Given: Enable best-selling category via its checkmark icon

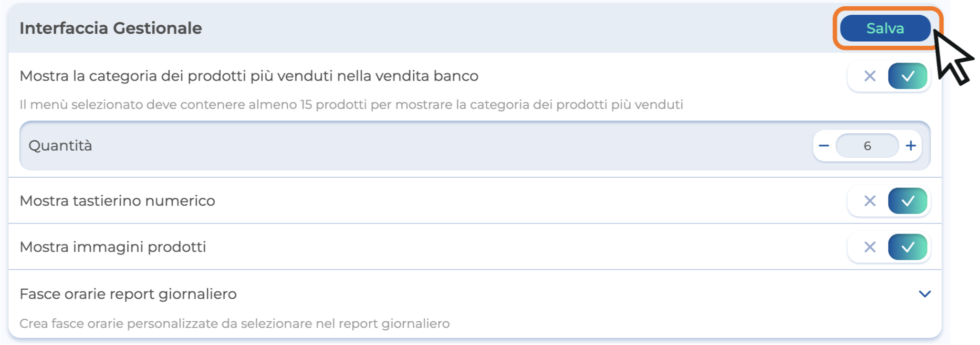Looking at the screenshot, I should coord(907,76).
